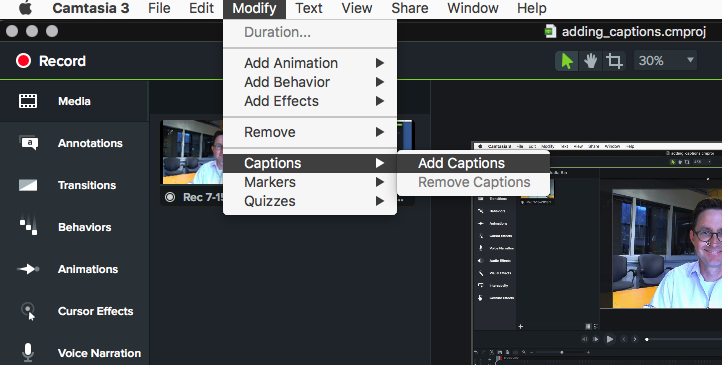Open the Share menu
722x365 pixels.
click(410, 8)
